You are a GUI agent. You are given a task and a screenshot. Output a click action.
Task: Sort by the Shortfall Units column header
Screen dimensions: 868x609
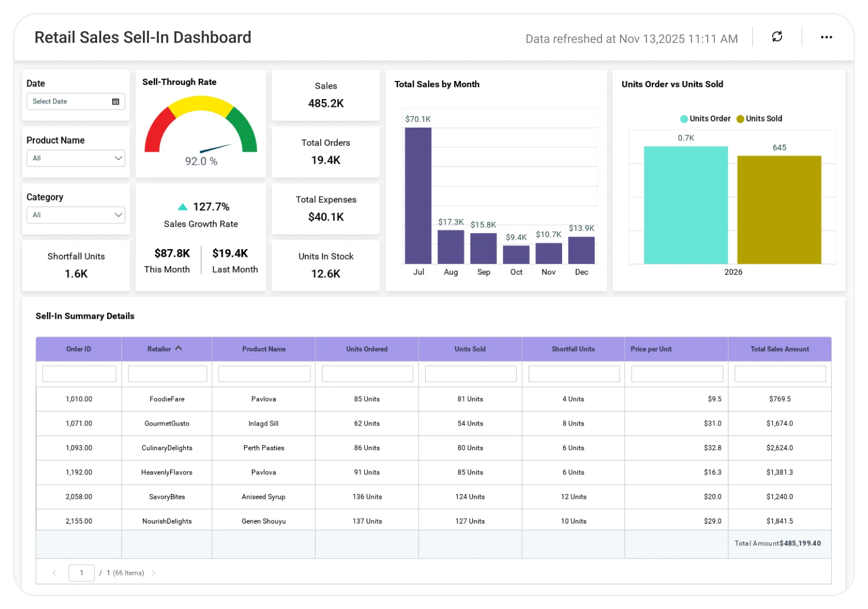pos(573,349)
